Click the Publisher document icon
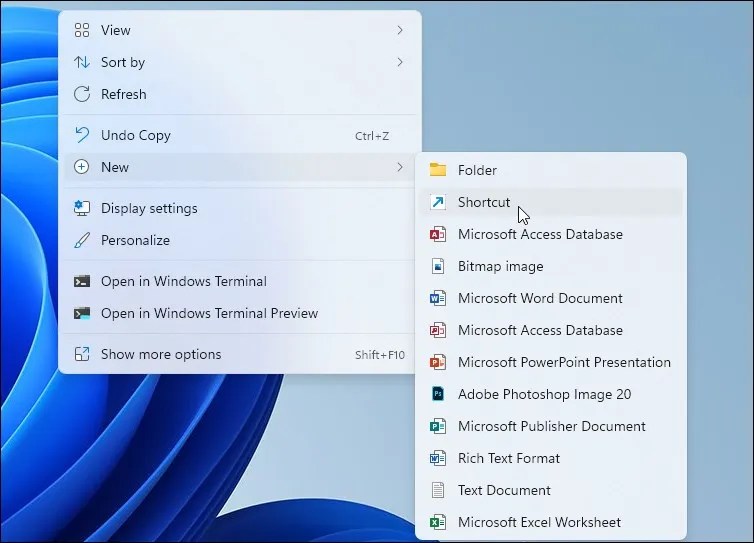754x543 pixels. (438, 426)
